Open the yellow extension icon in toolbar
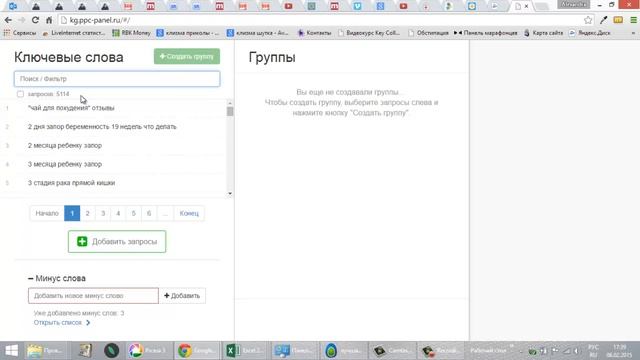 [618, 20]
